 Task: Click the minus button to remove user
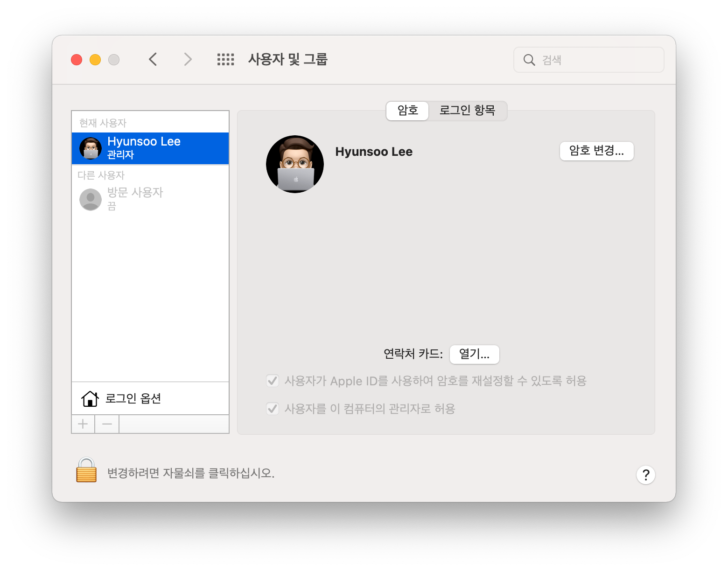tap(107, 424)
